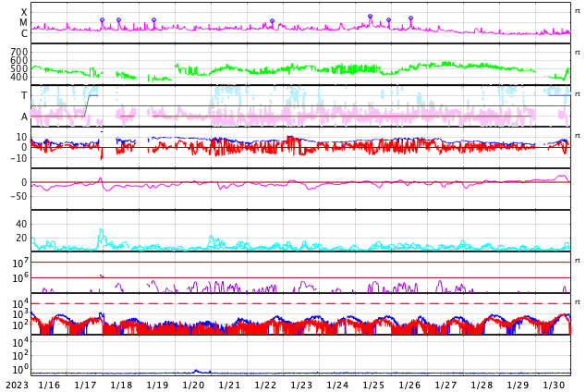Click the 1/27 date label
Screen dimensions: 586x392
click(446, 386)
